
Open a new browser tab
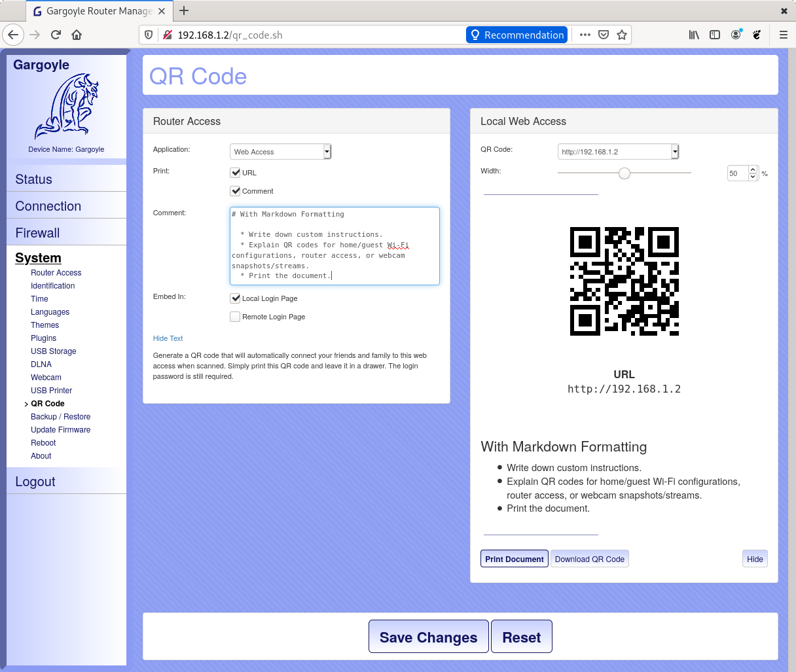184,10
